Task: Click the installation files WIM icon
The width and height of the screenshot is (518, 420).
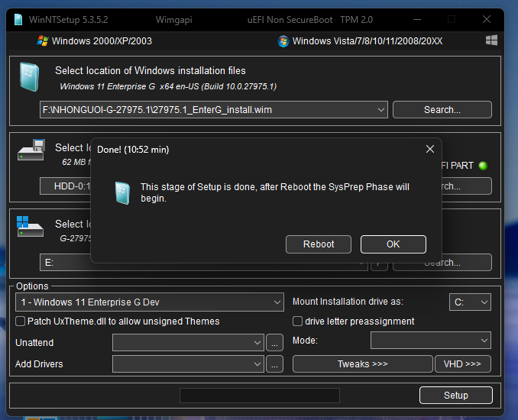Action: (x=29, y=76)
